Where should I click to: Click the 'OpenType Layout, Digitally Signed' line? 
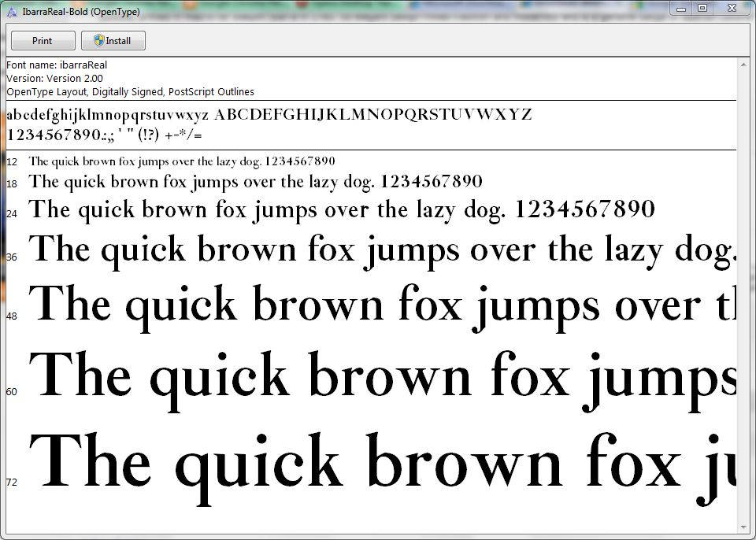point(130,91)
